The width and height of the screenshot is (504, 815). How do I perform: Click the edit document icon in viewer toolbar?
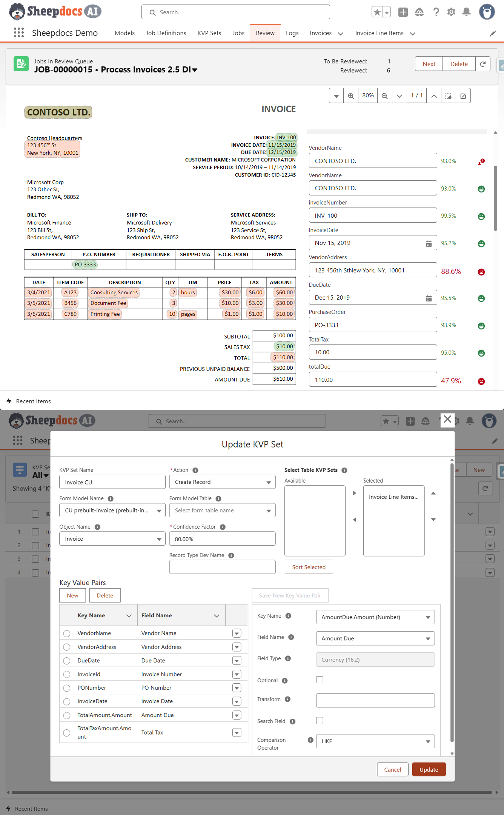click(463, 96)
